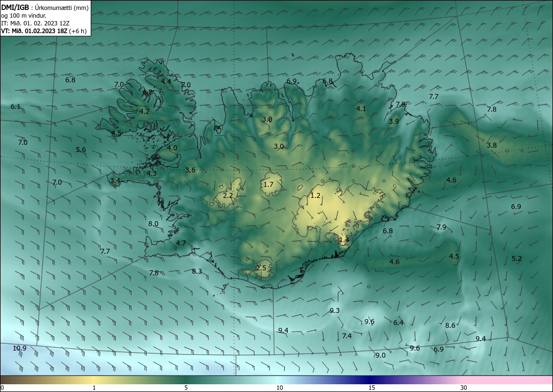553x392 pixels.
Task: Click the 1.4 value near the southeast coast
Action: click(x=344, y=240)
